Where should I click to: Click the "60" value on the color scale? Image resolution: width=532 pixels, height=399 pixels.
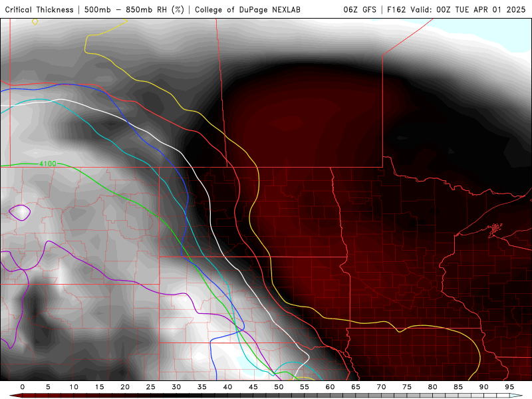pos(330,387)
